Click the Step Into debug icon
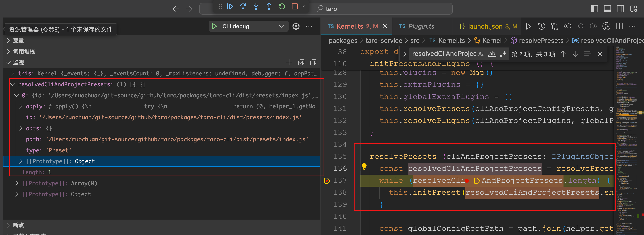The height and width of the screenshot is (235, 644). point(256,7)
